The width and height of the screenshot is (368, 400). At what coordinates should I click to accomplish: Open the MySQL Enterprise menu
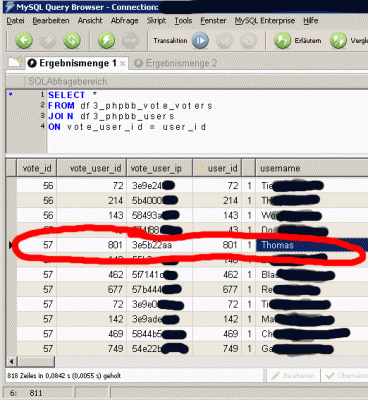[265, 21]
